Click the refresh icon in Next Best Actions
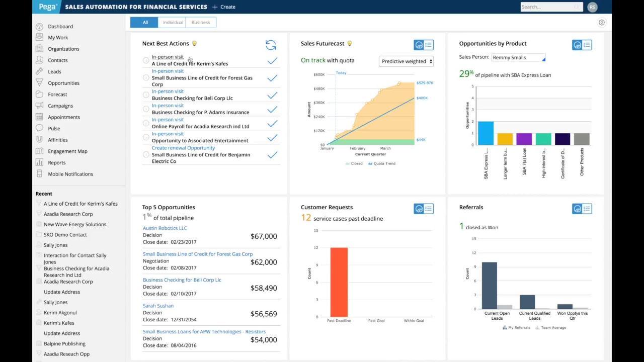The width and height of the screenshot is (644, 362). click(x=271, y=45)
